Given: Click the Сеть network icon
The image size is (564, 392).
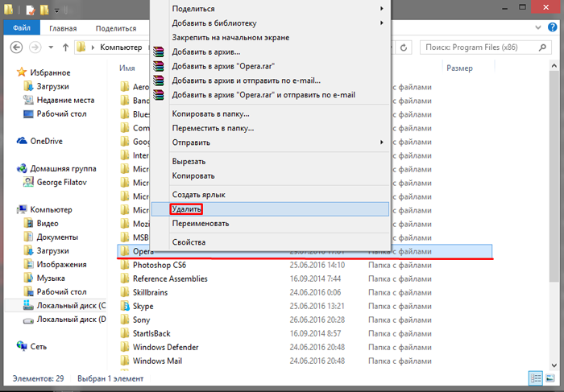Looking at the screenshot, I should pyautogui.click(x=22, y=345).
